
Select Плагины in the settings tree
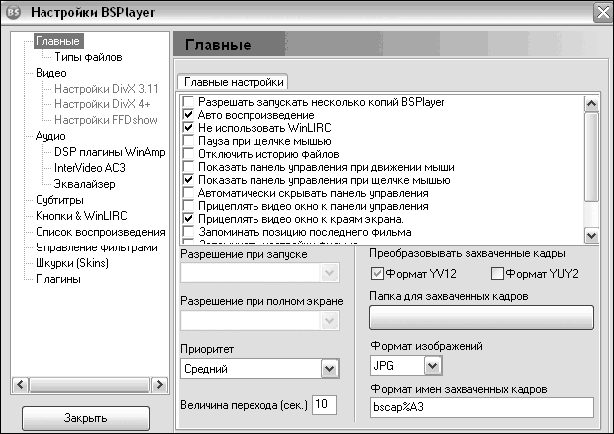tap(58, 279)
